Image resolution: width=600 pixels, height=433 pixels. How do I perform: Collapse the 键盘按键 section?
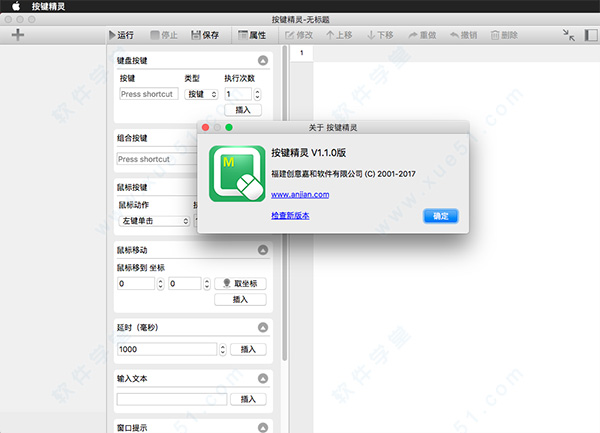pos(263,60)
